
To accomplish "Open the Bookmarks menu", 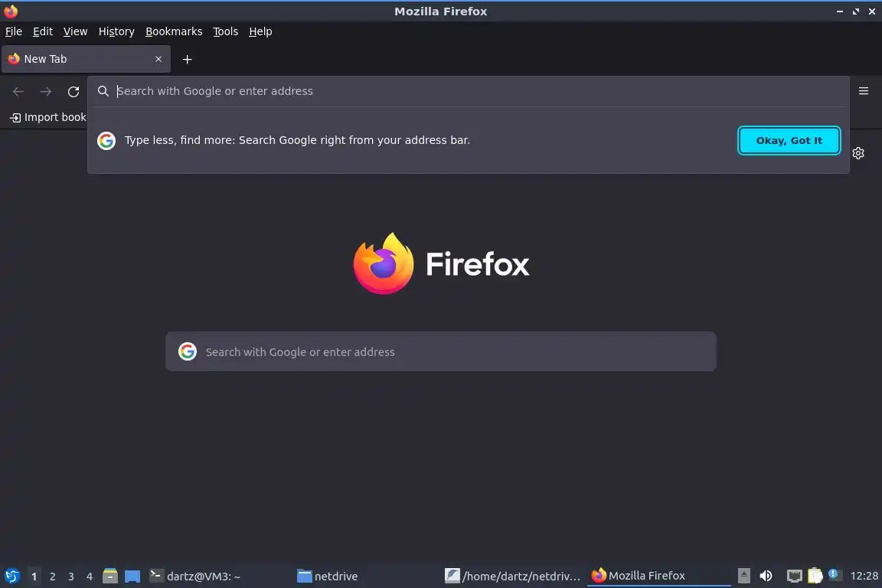I will point(174,31).
